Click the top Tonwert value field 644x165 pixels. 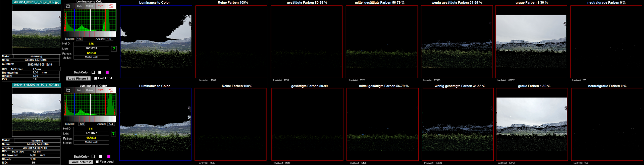(79, 39)
